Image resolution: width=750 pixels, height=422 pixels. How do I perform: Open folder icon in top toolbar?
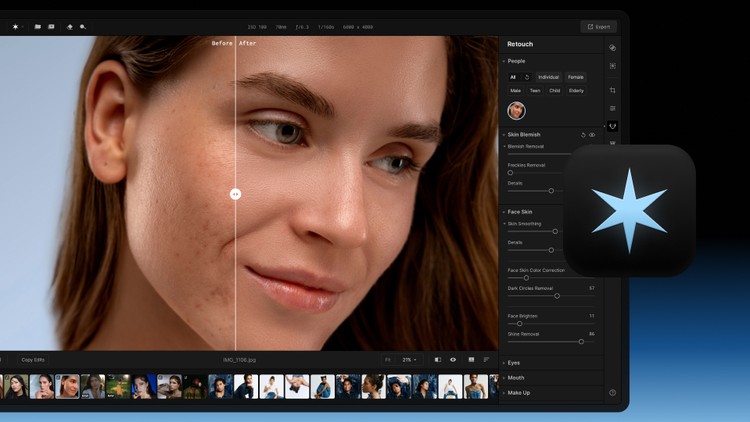click(37, 26)
